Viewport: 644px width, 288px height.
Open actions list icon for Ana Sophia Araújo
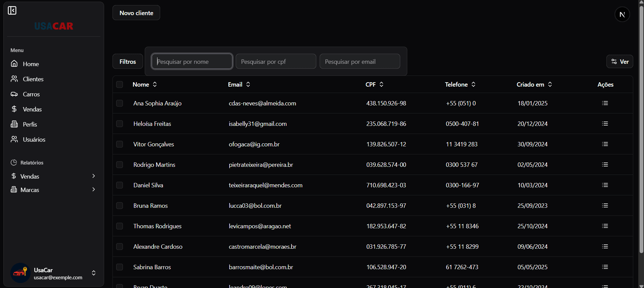tap(605, 103)
